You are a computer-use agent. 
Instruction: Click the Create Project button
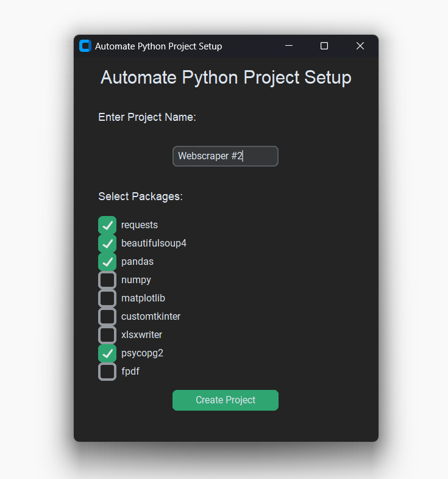coord(226,400)
